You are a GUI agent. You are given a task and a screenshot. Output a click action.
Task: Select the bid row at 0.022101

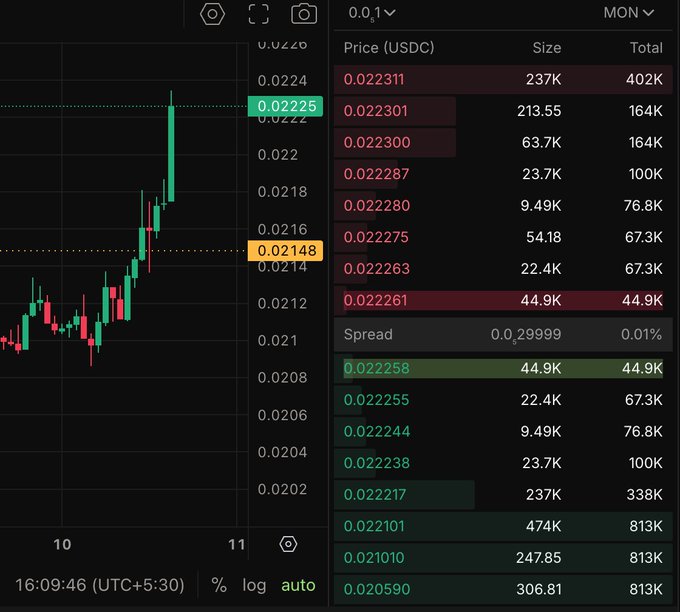tap(503, 526)
